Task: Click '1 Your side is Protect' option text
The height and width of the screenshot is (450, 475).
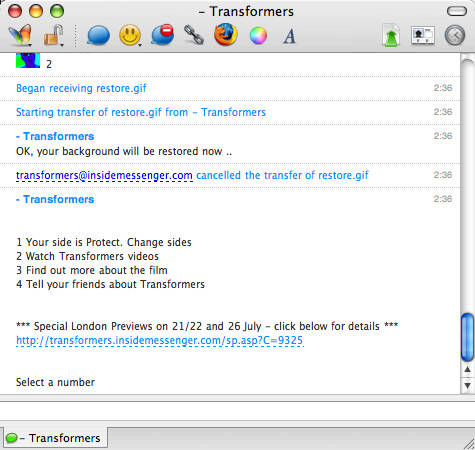Action: tap(104, 242)
